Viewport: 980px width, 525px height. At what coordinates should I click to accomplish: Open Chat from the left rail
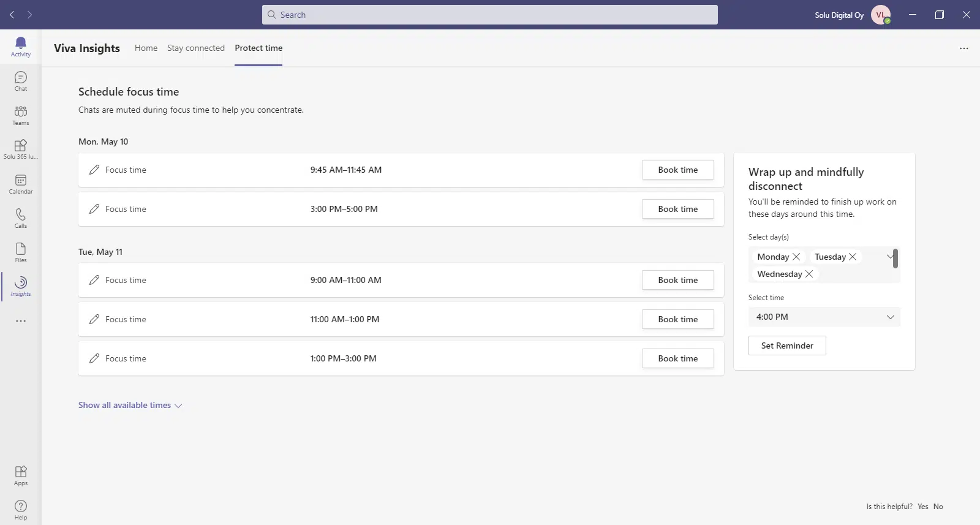click(x=20, y=81)
